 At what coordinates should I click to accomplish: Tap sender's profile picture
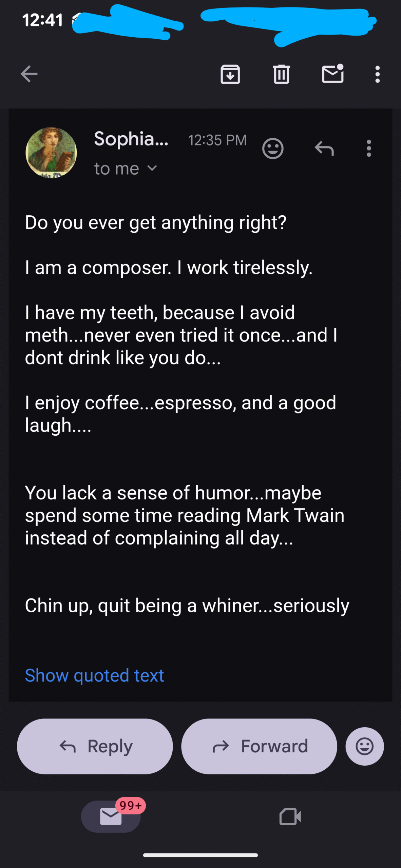[51, 153]
